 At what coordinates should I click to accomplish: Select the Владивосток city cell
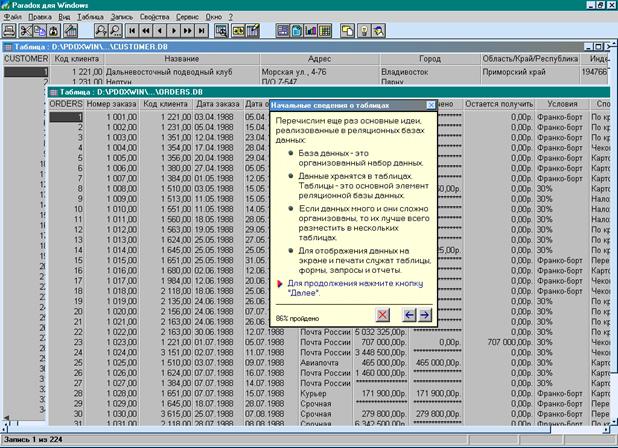430,72
